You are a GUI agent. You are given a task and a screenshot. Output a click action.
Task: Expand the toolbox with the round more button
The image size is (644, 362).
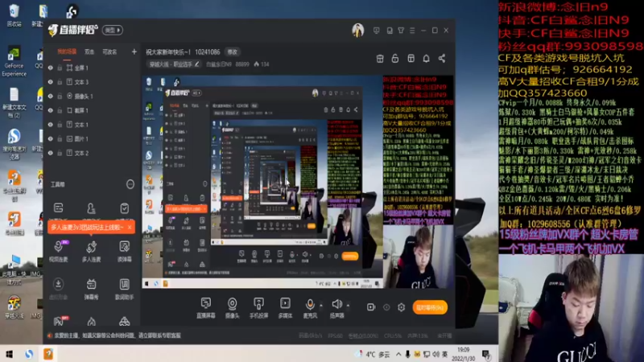pyautogui.click(x=130, y=184)
